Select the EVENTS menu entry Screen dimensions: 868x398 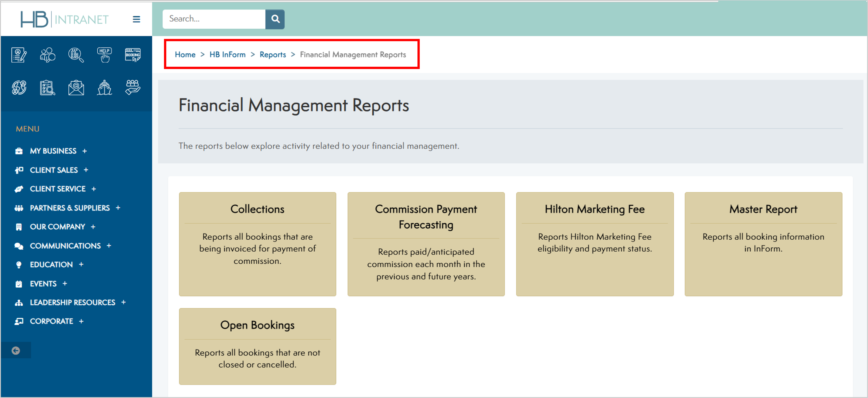43,284
